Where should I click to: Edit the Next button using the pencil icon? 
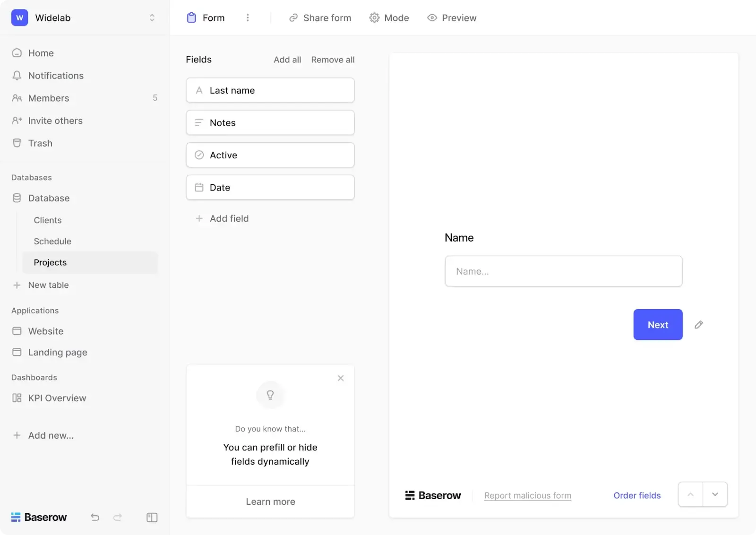point(699,325)
